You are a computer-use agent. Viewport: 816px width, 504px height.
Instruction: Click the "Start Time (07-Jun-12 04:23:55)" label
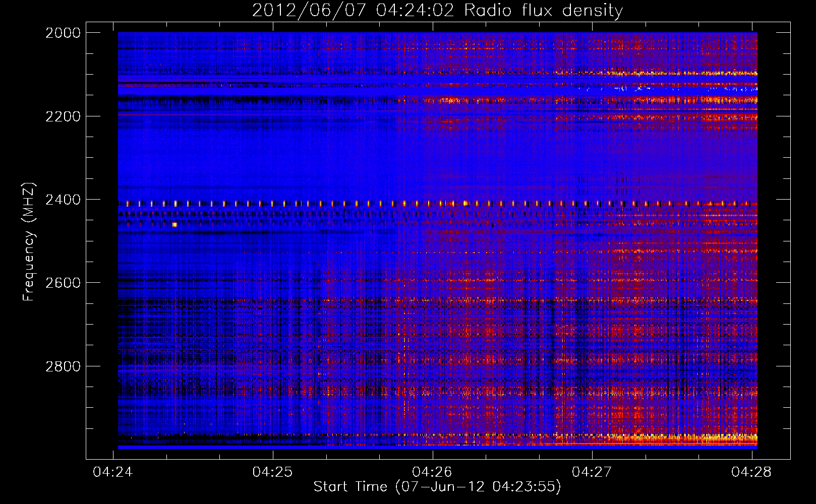coord(437,487)
